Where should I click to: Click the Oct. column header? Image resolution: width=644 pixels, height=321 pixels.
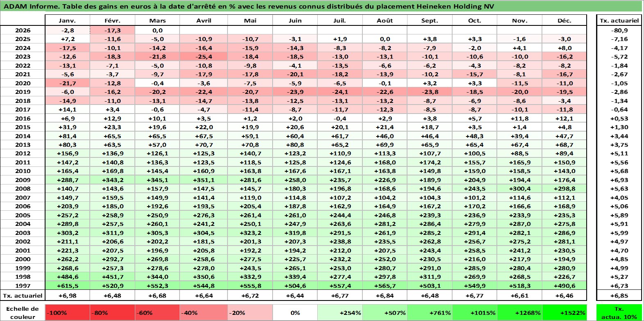coord(475,20)
